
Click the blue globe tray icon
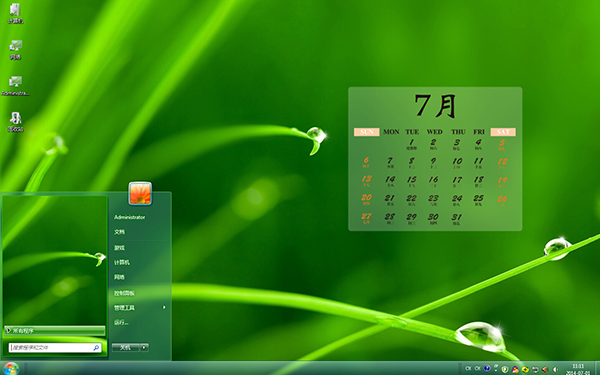click(x=487, y=368)
